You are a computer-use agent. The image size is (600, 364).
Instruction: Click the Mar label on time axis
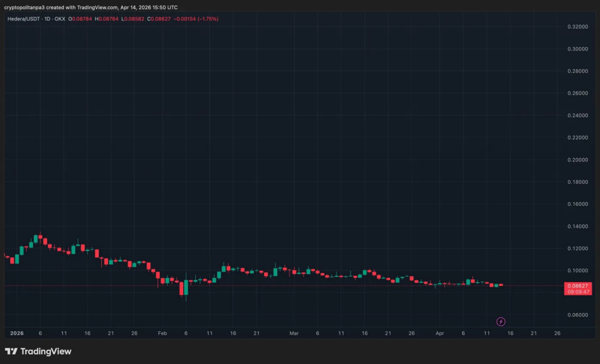(294, 332)
